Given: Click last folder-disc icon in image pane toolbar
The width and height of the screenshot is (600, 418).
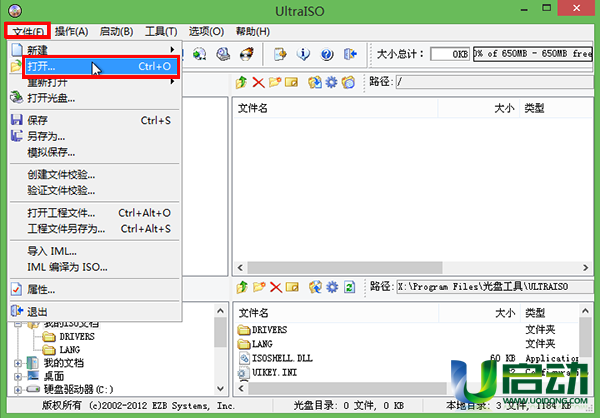Looking at the screenshot, I should pyautogui.click(x=348, y=82).
